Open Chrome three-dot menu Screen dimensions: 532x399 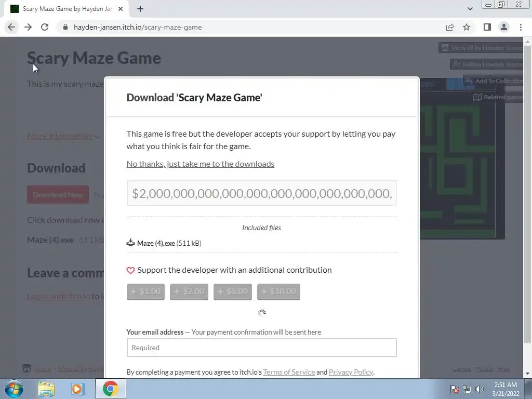click(521, 27)
